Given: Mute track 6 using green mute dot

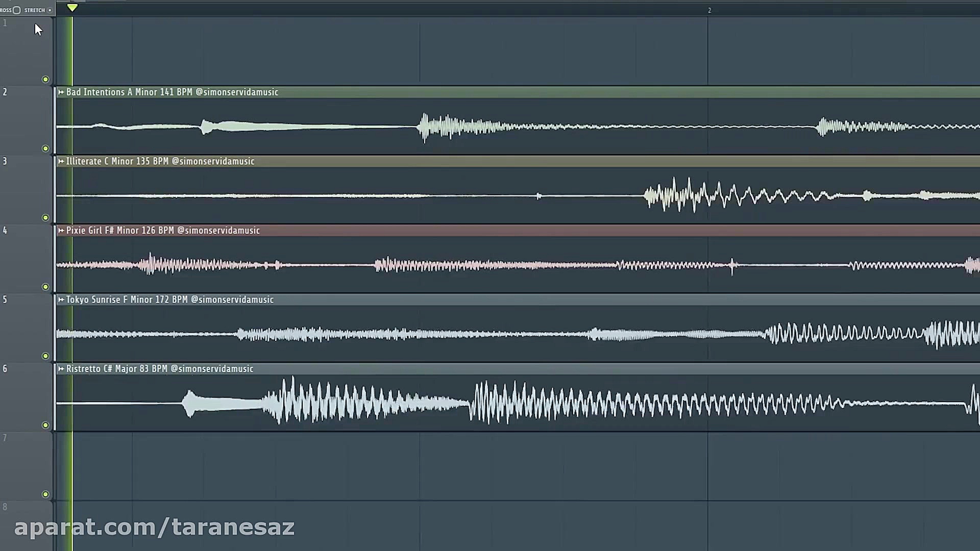Looking at the screenshot, I should pos(45,425).
